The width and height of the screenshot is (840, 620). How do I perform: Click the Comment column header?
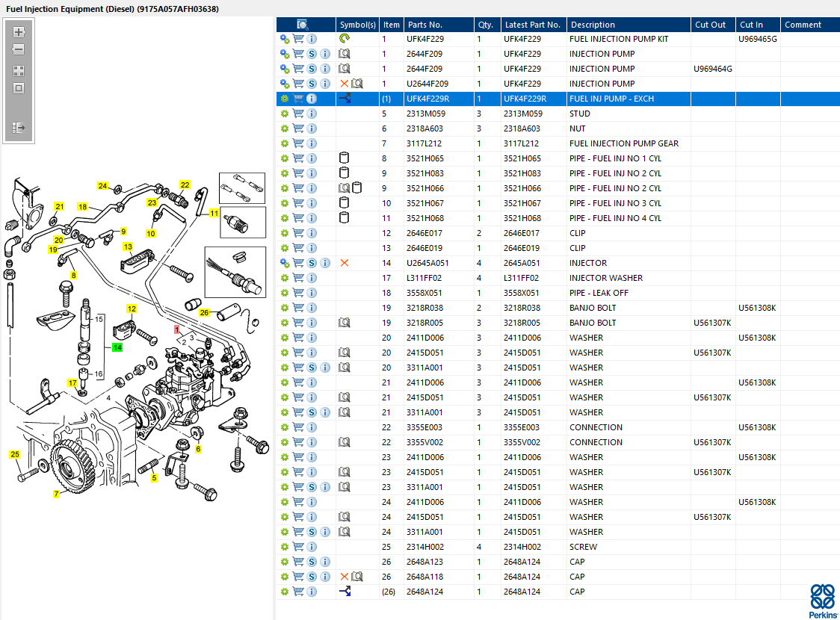(x=810, y=25)
